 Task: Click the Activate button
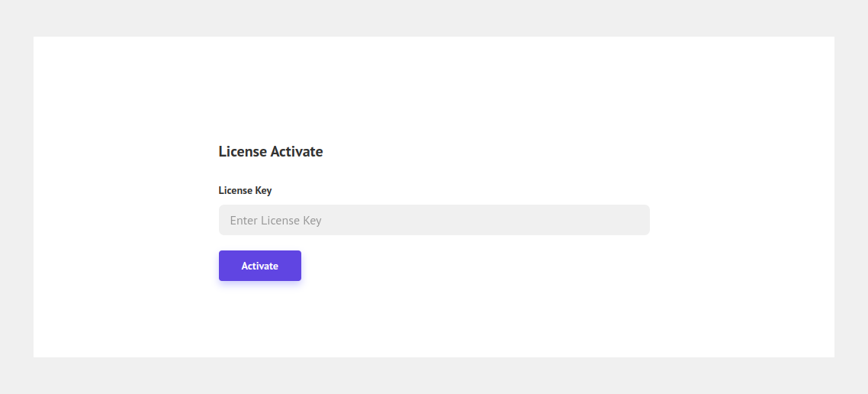point(259,266)
